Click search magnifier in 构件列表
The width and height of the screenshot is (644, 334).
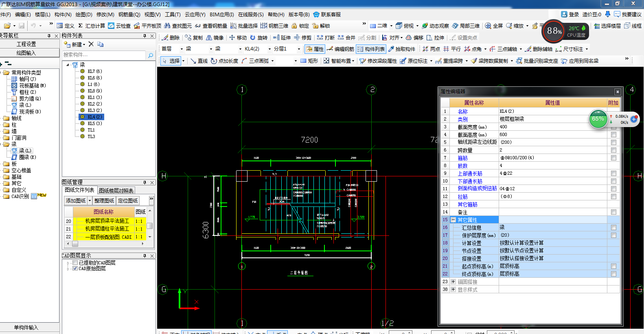pos(151,55)
